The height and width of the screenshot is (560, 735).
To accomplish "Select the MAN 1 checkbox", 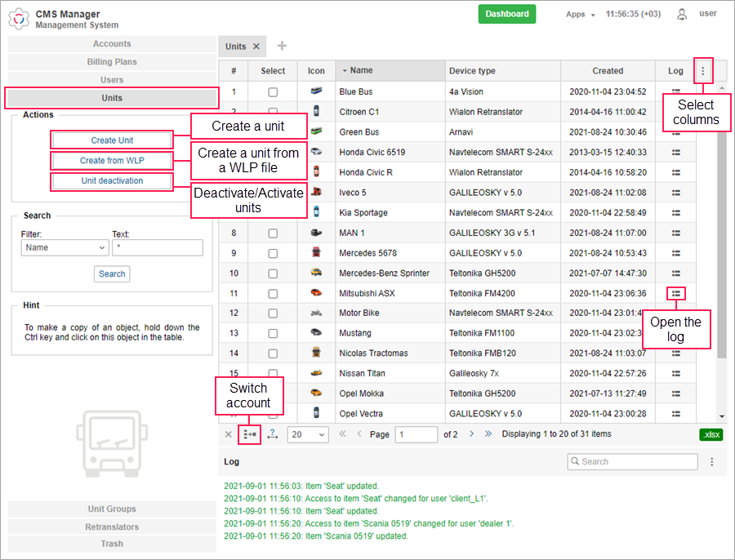I will coord(273,233).
